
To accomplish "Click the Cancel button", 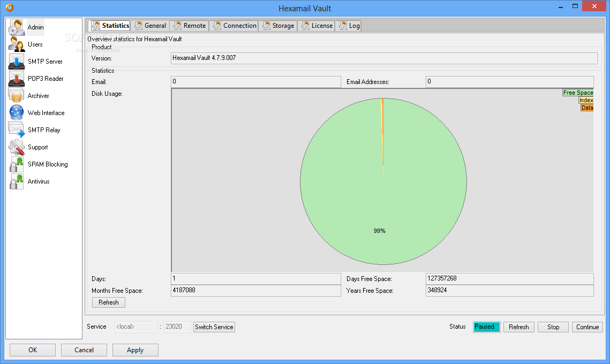I will click(x=84, y=350).
